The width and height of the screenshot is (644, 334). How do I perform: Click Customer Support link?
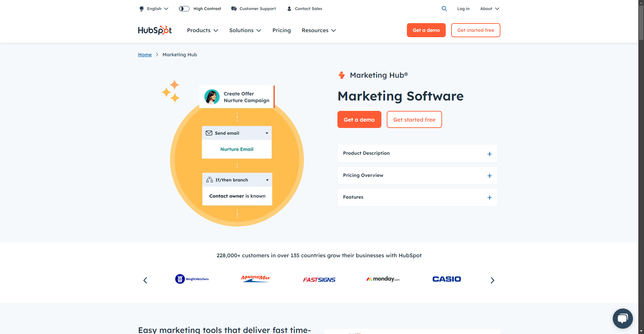click(258, 9)
